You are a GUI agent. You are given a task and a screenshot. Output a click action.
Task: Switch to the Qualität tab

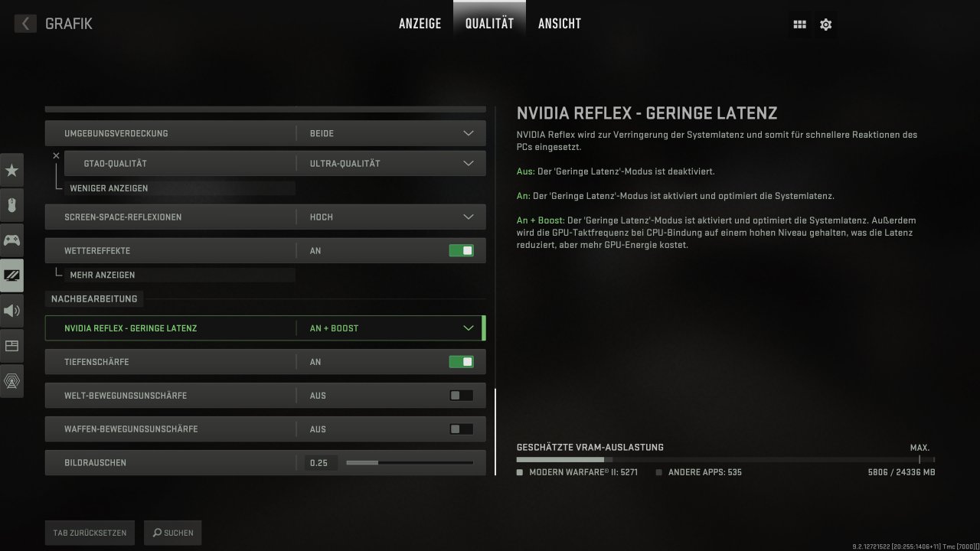pyautogui.click(x=489, y=24)
